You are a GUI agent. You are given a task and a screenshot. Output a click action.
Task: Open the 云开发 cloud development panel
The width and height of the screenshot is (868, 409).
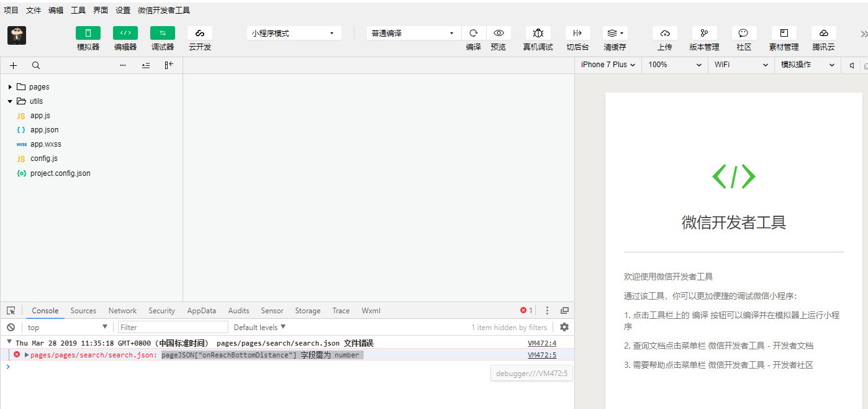pos(200,33)
